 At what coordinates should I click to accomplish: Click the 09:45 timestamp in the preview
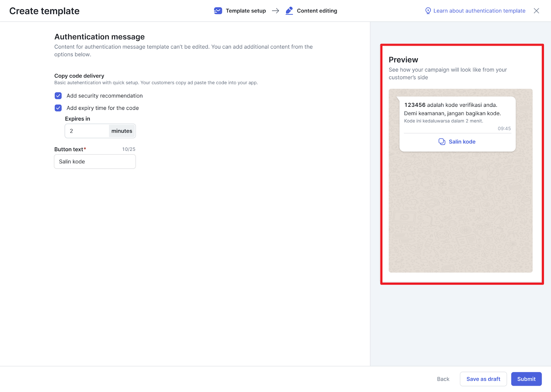pos(504,128)
